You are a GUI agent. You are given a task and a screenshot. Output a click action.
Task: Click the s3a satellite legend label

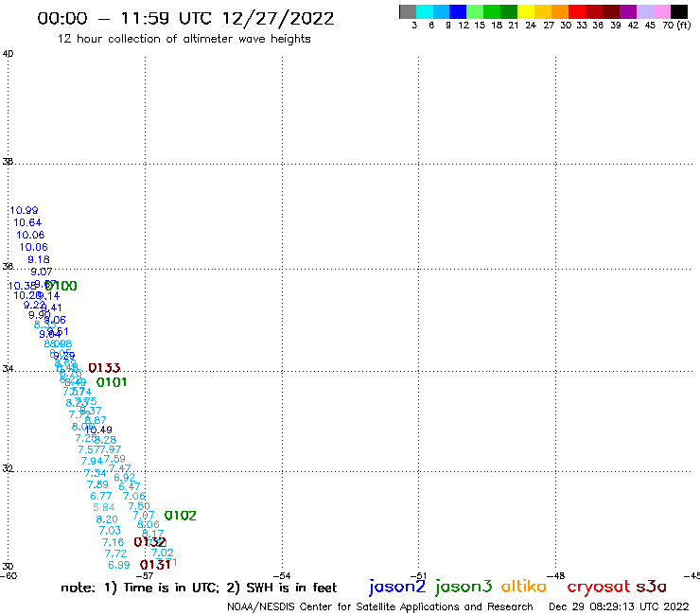point(651,587)
